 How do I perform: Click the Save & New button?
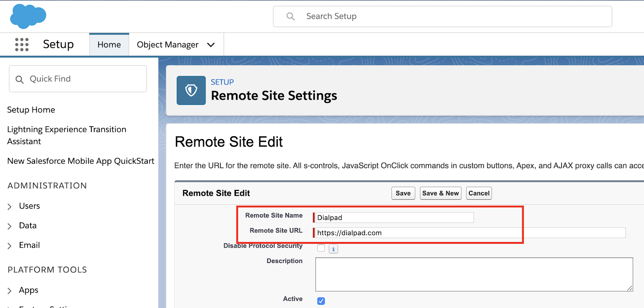441,193
